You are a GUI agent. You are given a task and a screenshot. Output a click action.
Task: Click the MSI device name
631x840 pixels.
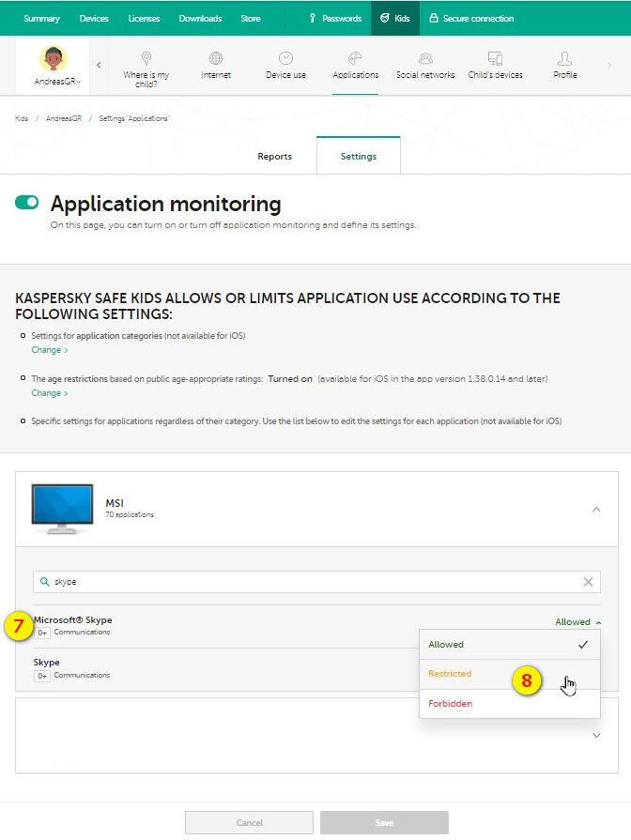(115, 503)
